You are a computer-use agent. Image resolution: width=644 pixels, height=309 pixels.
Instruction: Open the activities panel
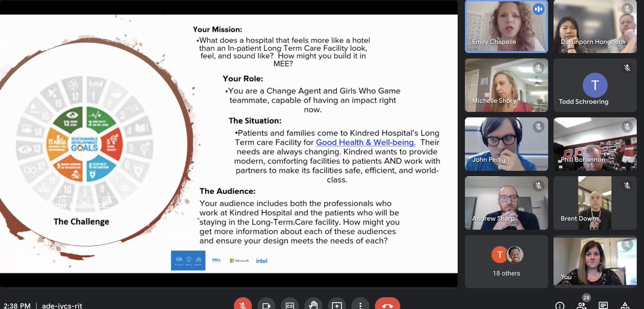(625, 306)
